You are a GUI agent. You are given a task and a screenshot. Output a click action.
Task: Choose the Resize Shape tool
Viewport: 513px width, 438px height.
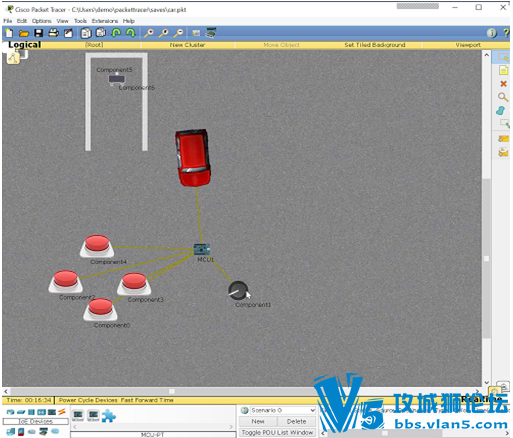pos(504,124)
